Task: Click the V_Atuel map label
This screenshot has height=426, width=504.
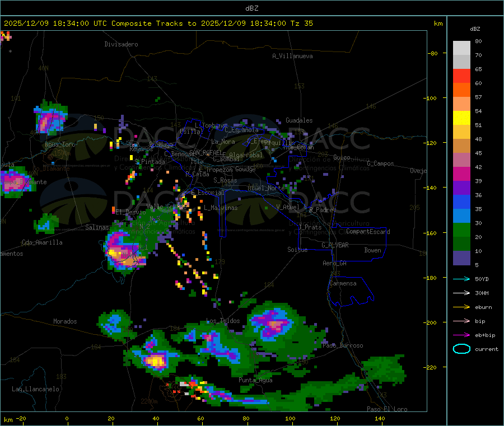Action: [288, 207]
